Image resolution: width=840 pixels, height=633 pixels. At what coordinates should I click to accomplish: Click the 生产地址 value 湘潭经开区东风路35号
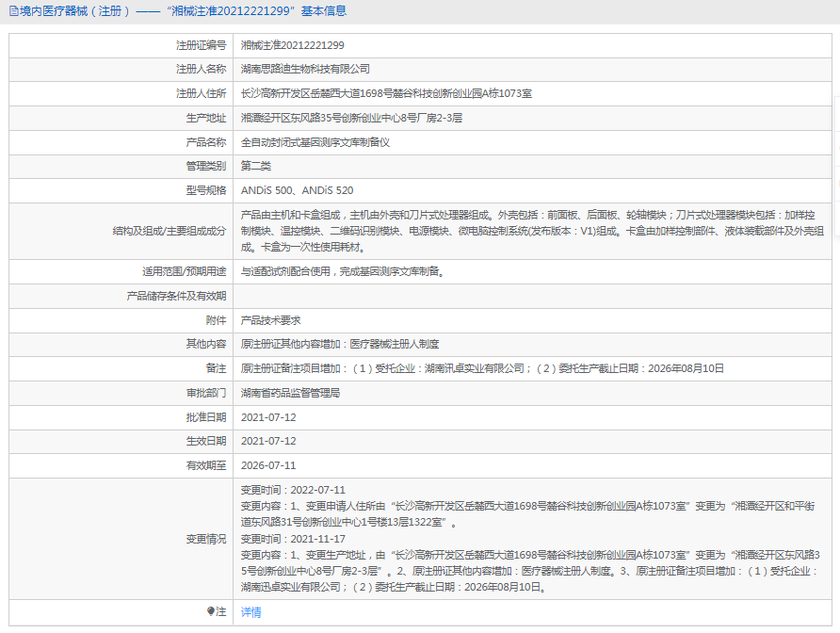coord(351,118)
